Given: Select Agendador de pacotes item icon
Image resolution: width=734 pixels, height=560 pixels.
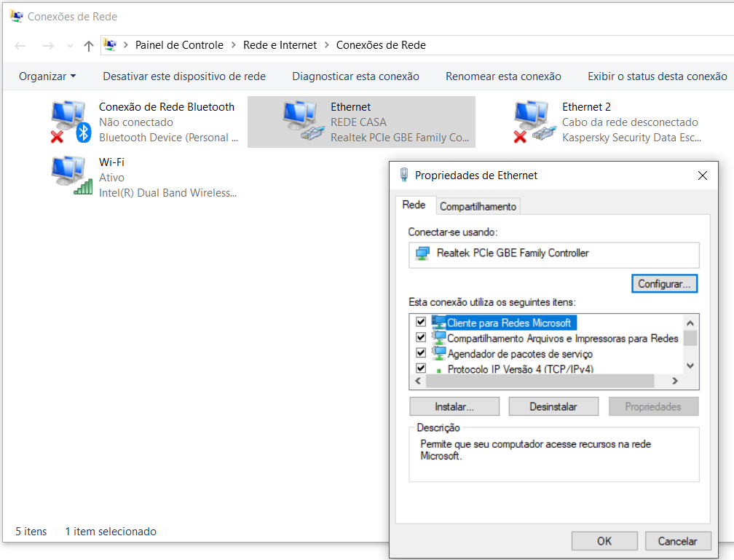Looking at the screenshot, I should tap(438, 353).
